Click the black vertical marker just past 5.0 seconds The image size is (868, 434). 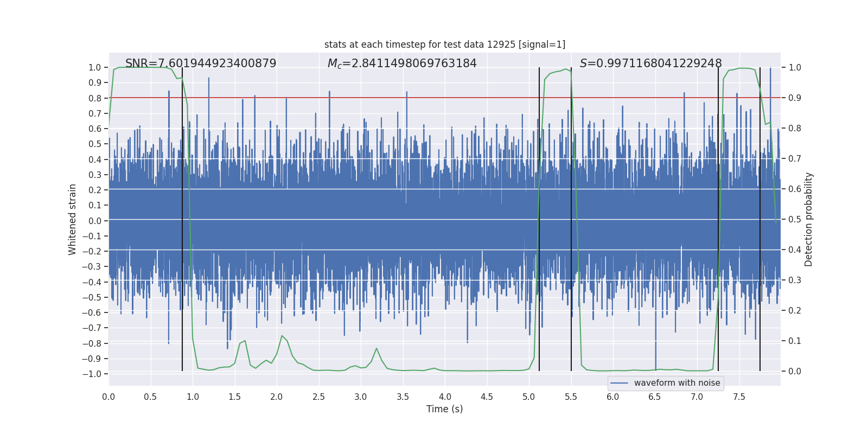539,219
